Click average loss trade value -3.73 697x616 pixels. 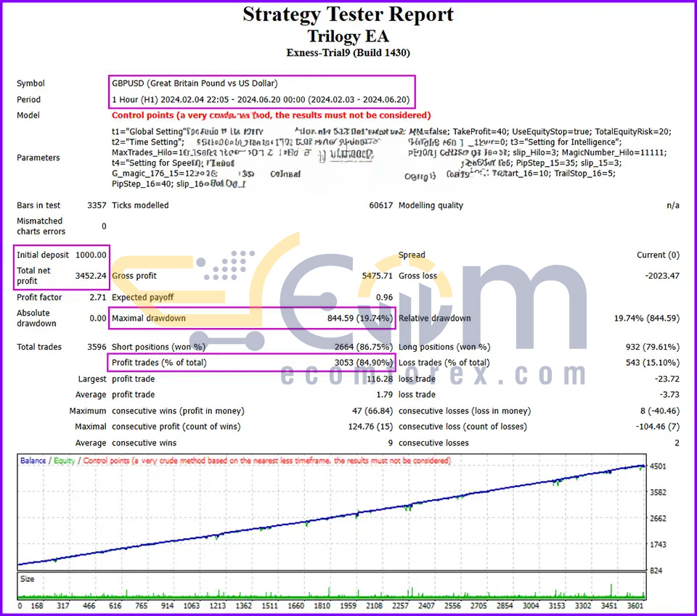coord(669,395)
